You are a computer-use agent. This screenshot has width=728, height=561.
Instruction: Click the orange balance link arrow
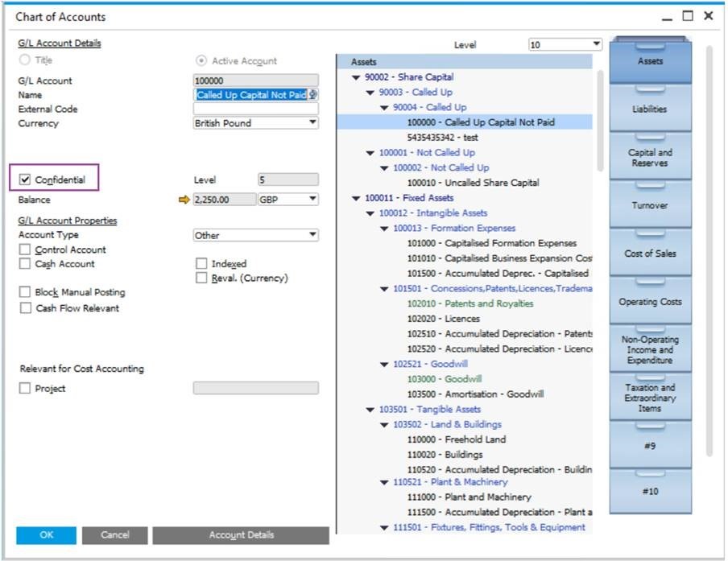coord(184,200)
